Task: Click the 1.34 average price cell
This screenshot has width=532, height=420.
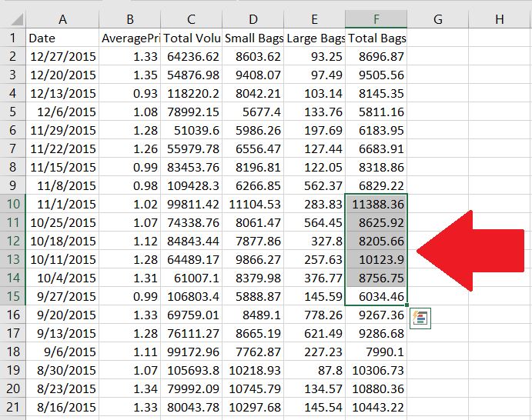Action: (129, 388)
